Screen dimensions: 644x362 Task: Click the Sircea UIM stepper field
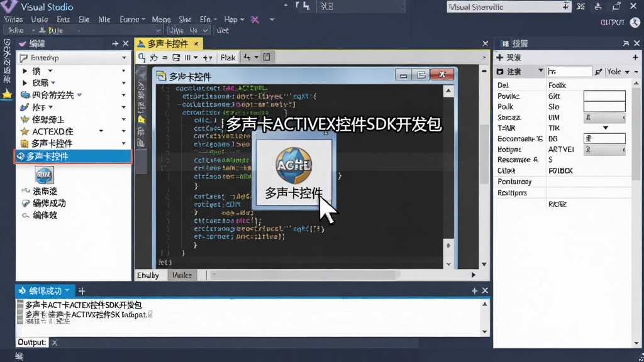[604, 118]
